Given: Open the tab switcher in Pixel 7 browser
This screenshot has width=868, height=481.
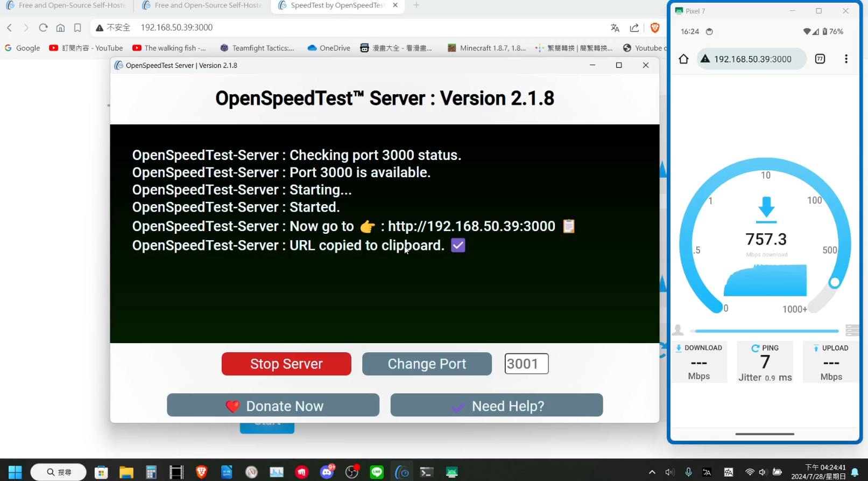Looking at the screenshot, I should pyautogui.click(x=820, y=59).
